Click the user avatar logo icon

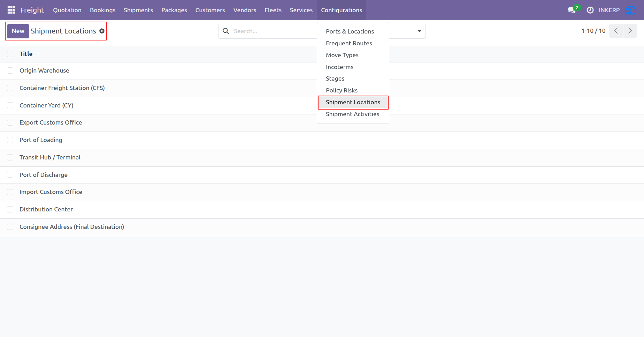(x=631, y=10)
